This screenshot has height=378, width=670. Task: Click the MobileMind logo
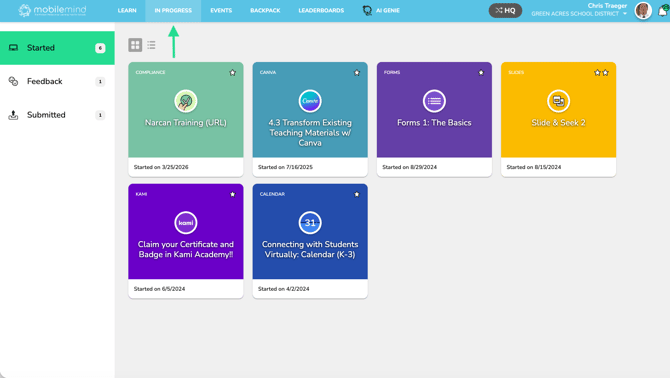(52, 10)
